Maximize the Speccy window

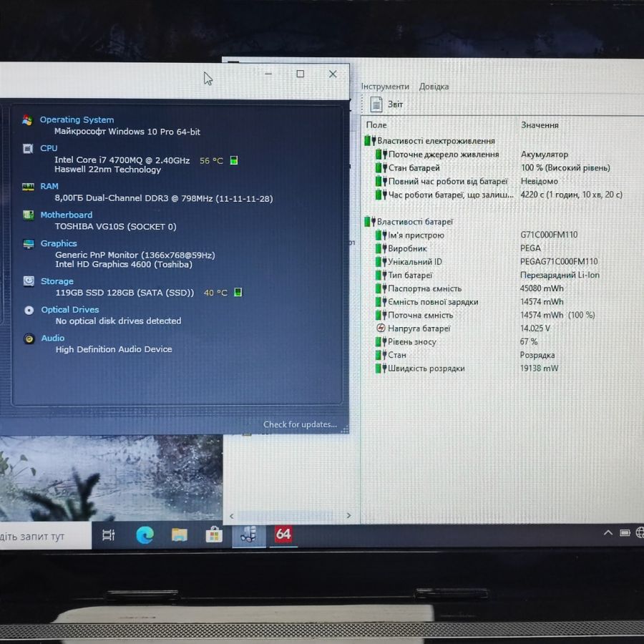tap(301, 74)
